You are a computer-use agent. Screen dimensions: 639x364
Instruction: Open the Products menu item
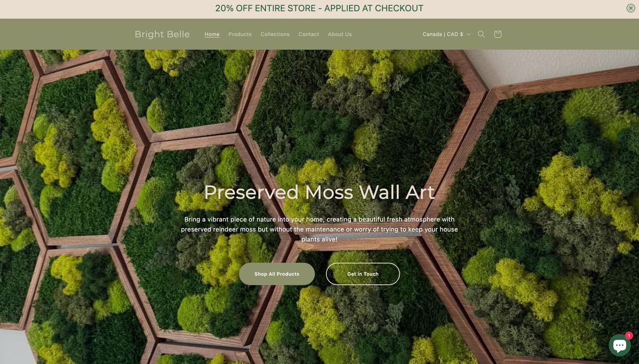(240, 34)
